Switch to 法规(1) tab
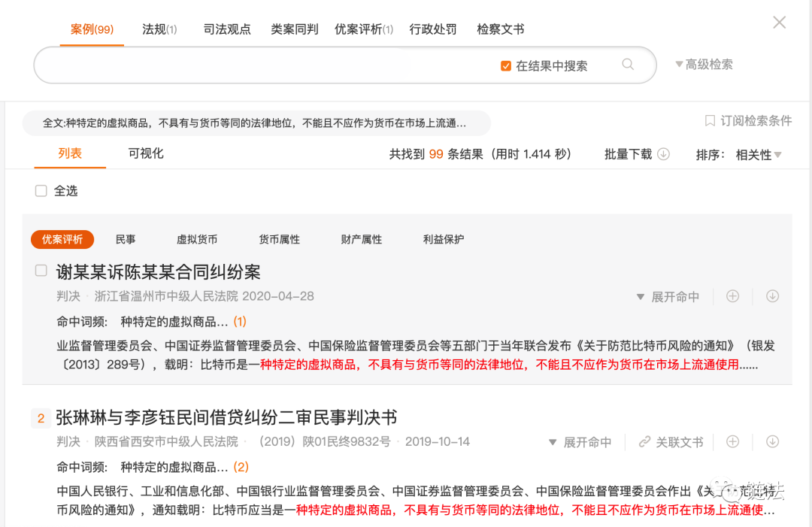Viewport: 812px width, 527px height. click(x=159, y=29)
